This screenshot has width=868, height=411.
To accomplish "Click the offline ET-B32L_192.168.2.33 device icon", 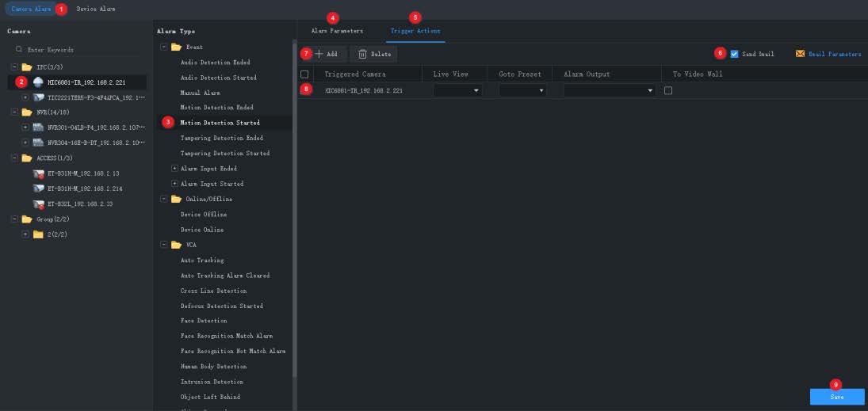I will (37, 204).
